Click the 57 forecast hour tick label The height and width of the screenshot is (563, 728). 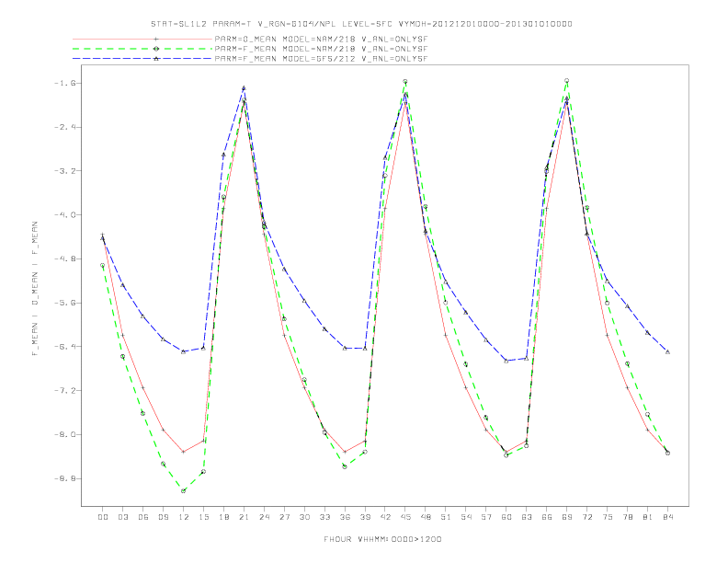486,517
